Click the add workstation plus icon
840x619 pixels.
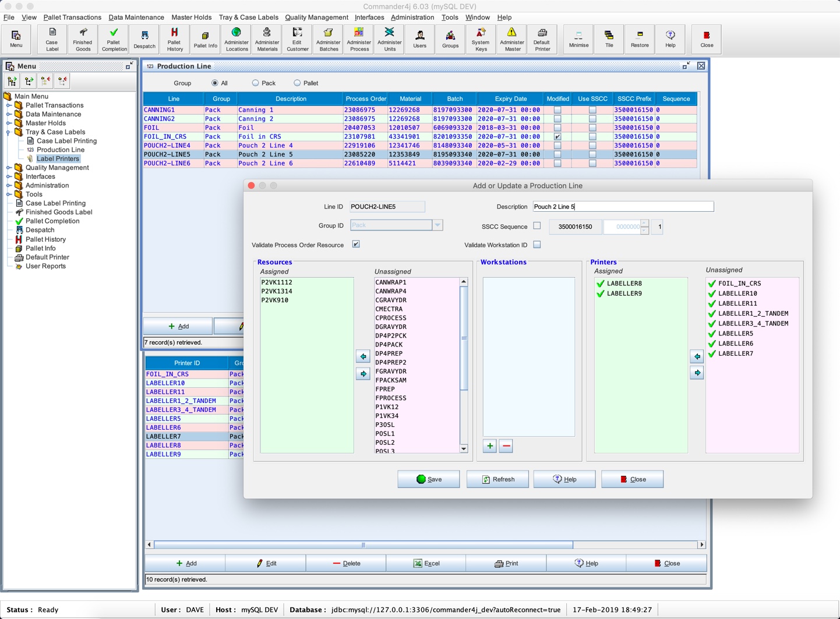(x=490, y=446)
